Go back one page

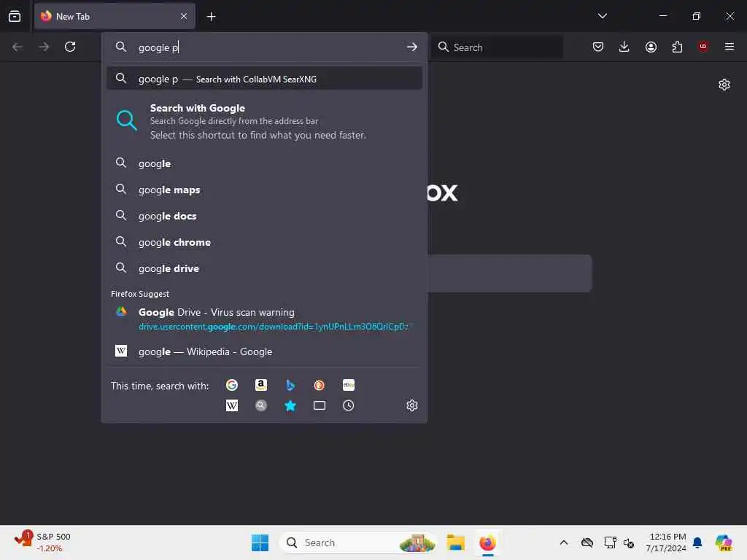(x=18, y=47)
